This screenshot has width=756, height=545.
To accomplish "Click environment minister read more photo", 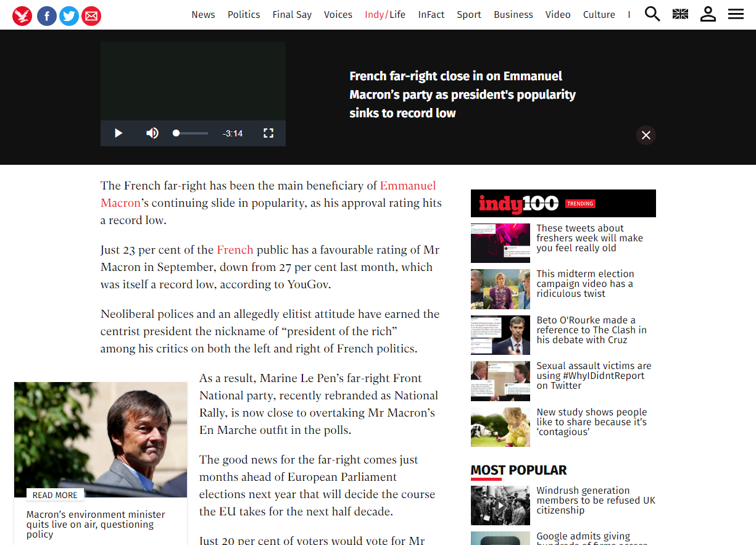I will (101, 439).
